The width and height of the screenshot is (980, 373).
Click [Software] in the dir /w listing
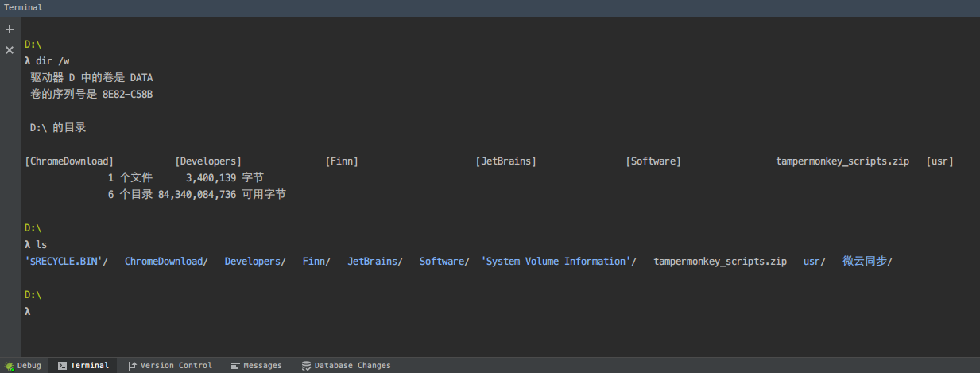[653, 161]
